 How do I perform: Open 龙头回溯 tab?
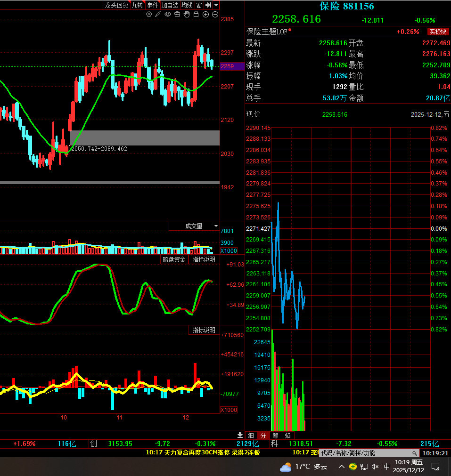click(117, 5)
